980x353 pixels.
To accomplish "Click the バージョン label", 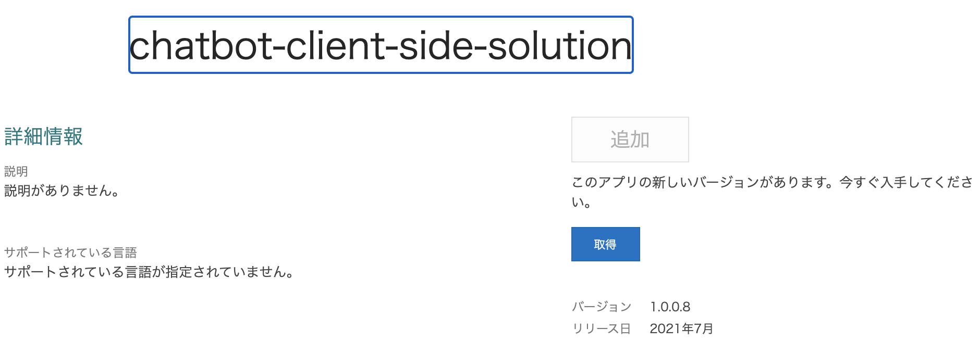I will pyautogui.click(x=601, y=307).
